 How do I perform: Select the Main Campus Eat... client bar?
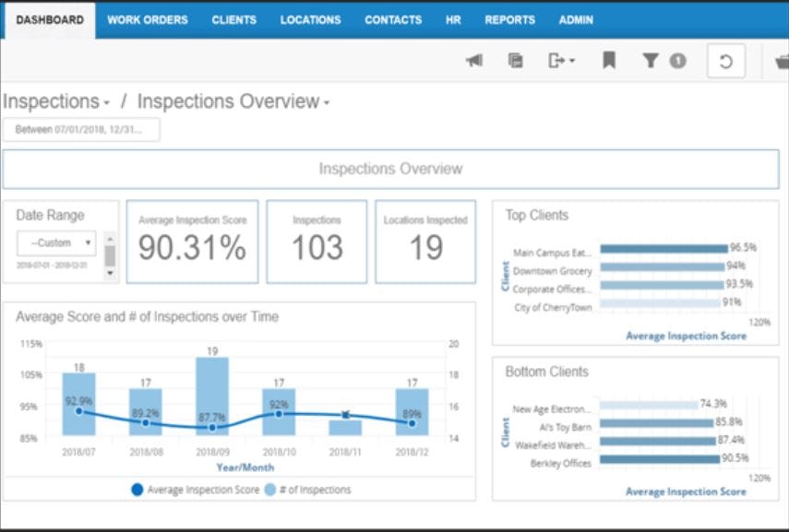point(663,247)
